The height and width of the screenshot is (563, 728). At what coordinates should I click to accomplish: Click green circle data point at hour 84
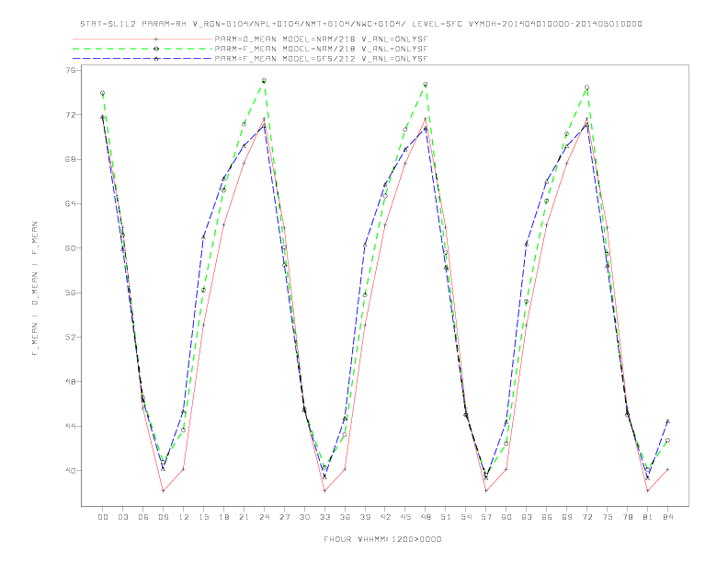[x=667, y=441]
